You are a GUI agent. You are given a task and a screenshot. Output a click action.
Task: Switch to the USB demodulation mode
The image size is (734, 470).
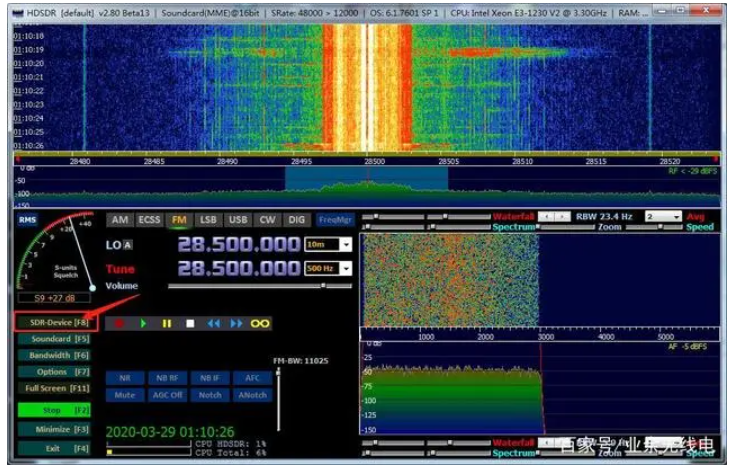[x=238, y=220]
